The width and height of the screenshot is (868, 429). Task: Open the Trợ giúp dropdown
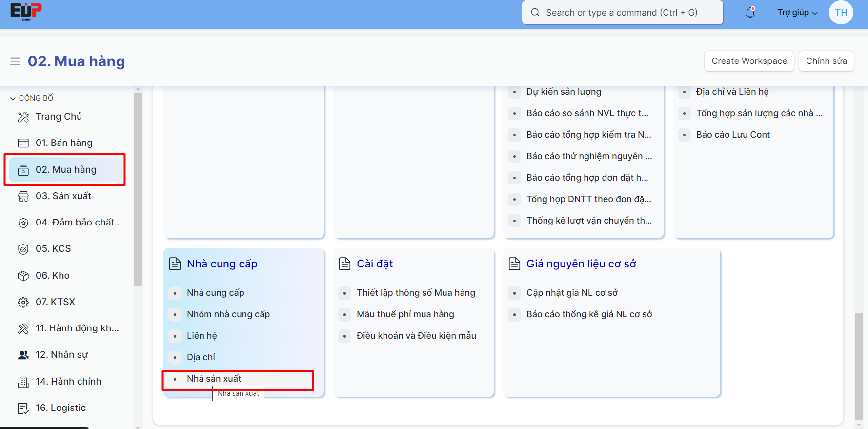click(x=797, y=13)
